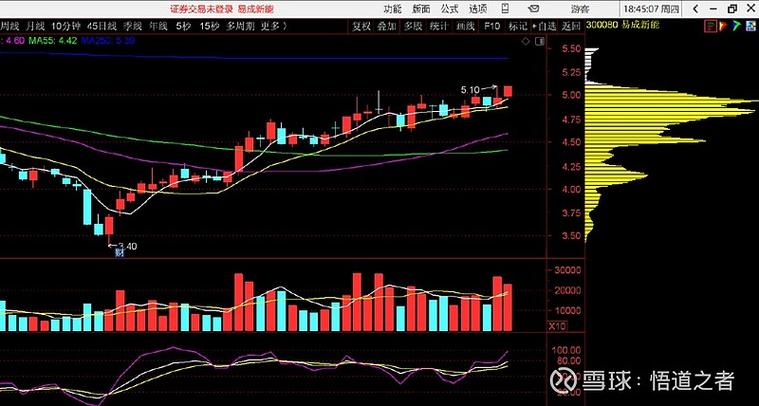
Task: Open the 多周期 multi-period dropdown
Action: point(242,24)
